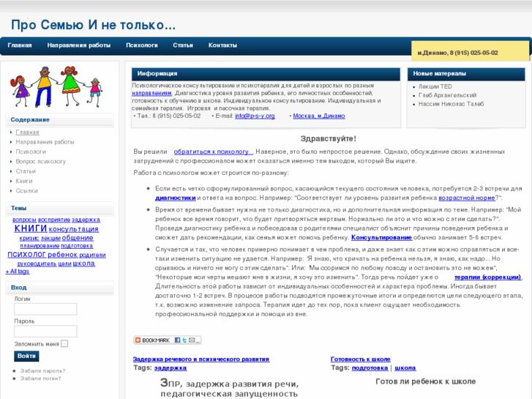Open "Лекции TED" in new materials
The width and height of the screenshot is (532, 399).
coord(435,86)
